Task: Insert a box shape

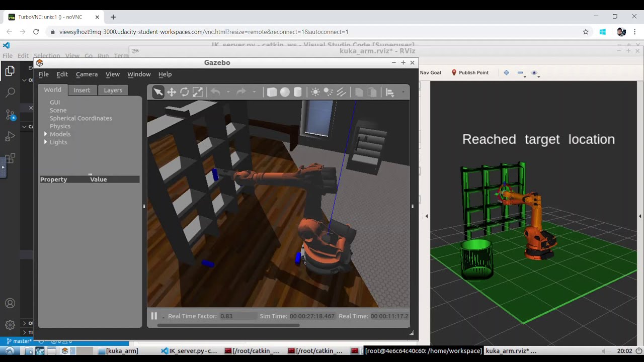Action: [272, 92]
